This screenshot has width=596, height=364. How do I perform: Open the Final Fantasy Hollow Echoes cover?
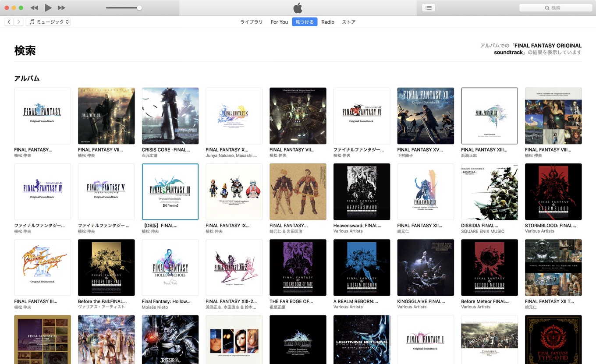click(170, 268)
